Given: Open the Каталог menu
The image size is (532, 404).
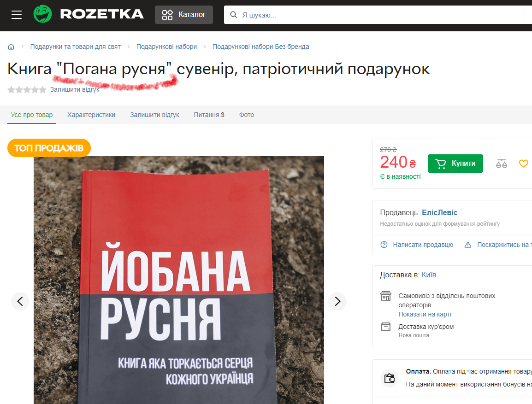Looking at the screenshot, I should (184, 15).
